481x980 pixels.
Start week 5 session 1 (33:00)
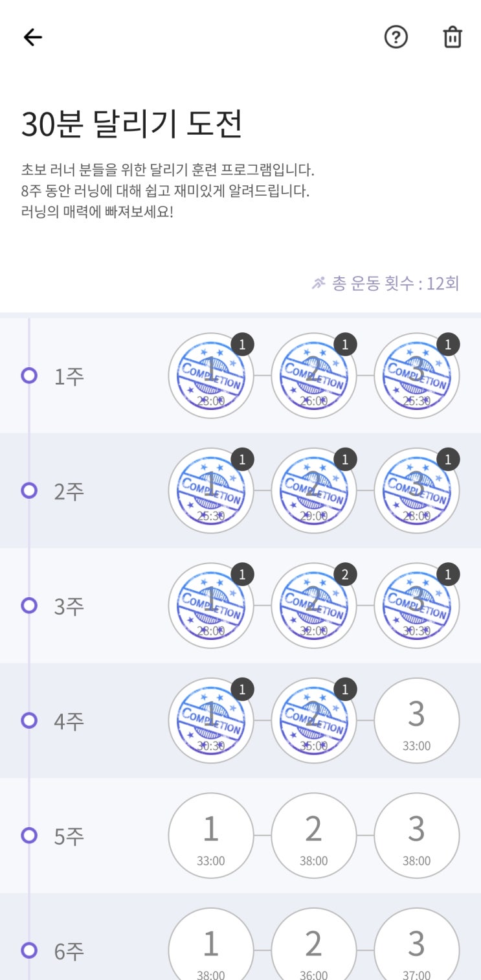(x=211, y=836)
